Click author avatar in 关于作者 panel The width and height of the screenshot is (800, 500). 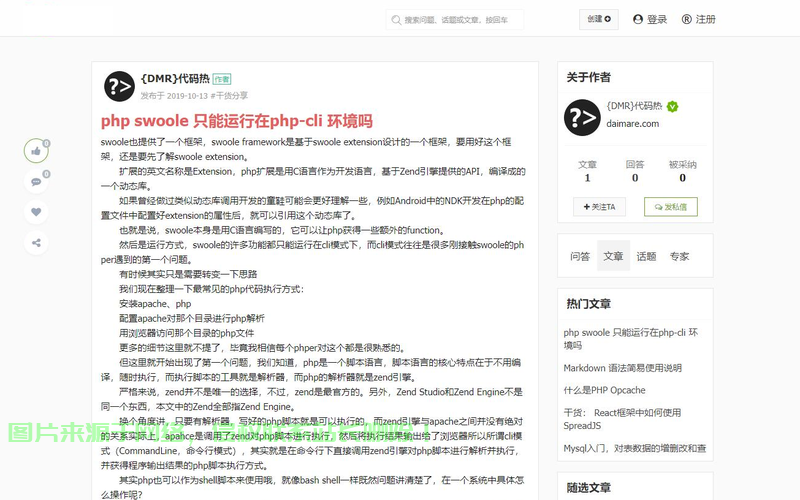pos(581,117)
